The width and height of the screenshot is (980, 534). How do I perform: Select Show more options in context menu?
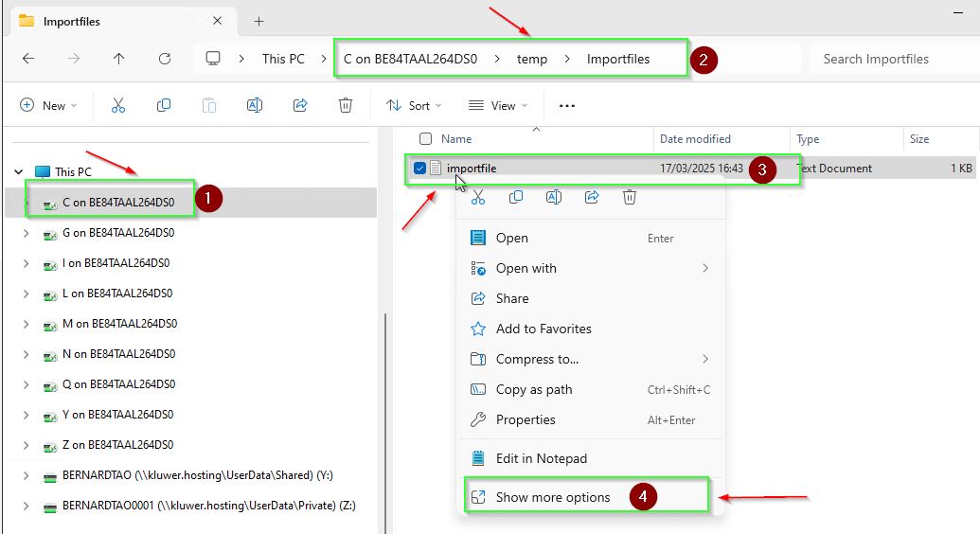coord(553,497)
